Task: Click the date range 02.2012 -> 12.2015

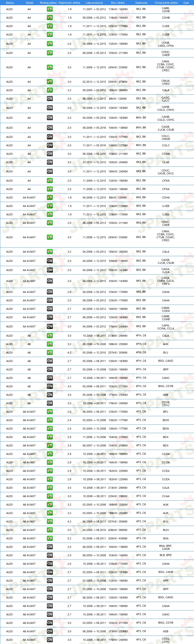Action: tap(94, 82)
